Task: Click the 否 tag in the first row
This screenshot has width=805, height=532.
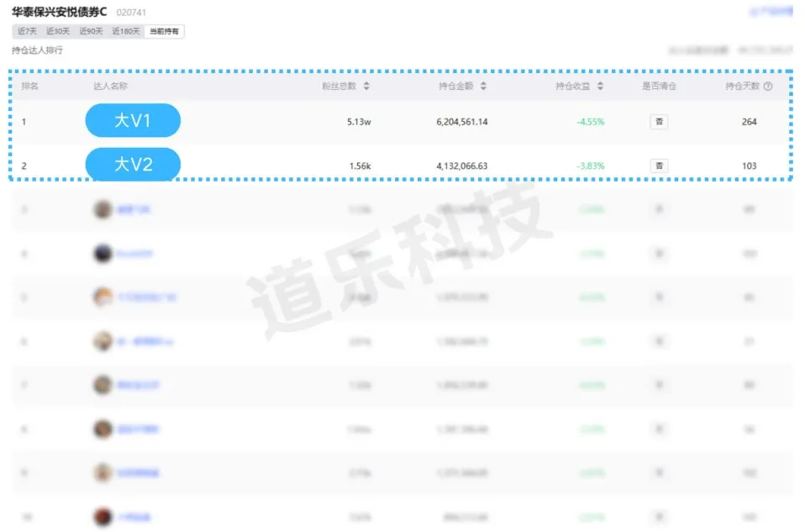Action: (659, 122)
